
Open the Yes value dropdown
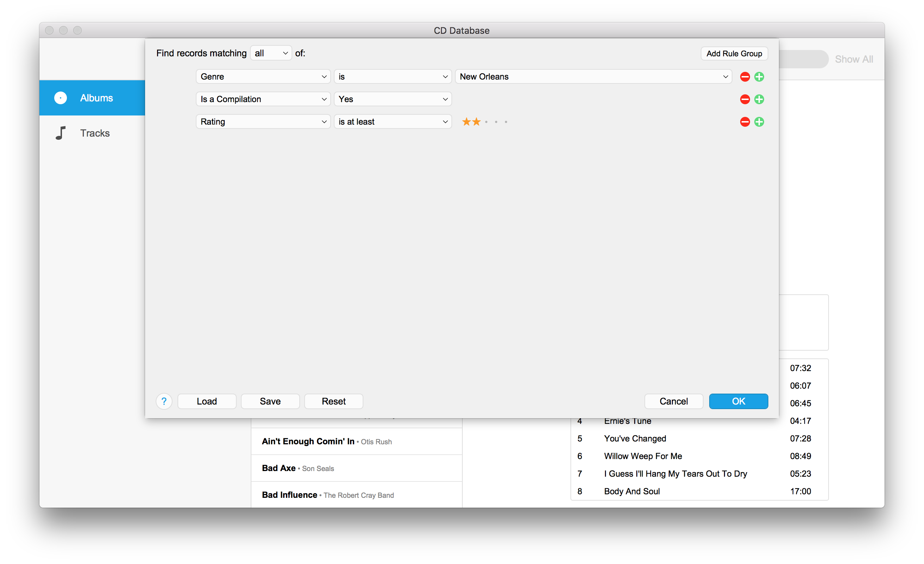point(393,99)
